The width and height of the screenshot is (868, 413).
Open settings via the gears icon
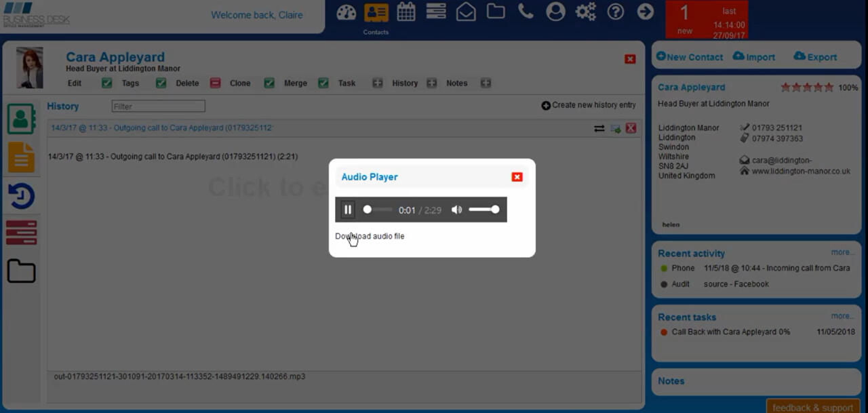[x=585, y=11]
